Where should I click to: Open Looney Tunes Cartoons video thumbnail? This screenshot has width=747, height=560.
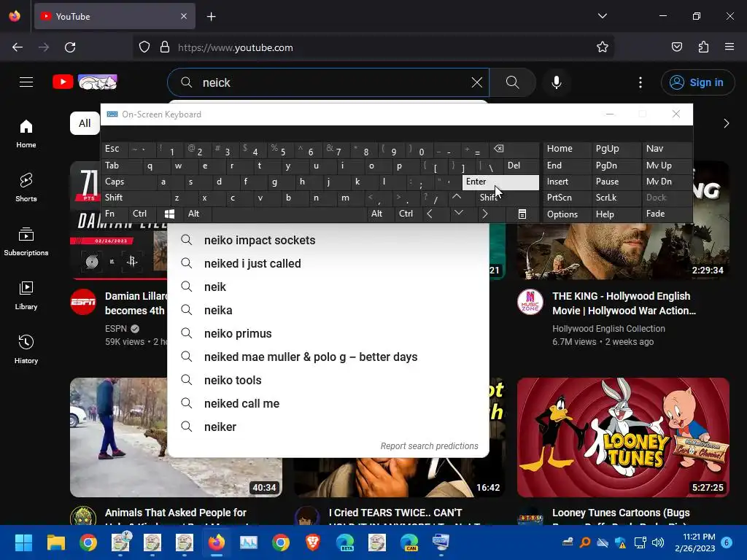[623, 437]
